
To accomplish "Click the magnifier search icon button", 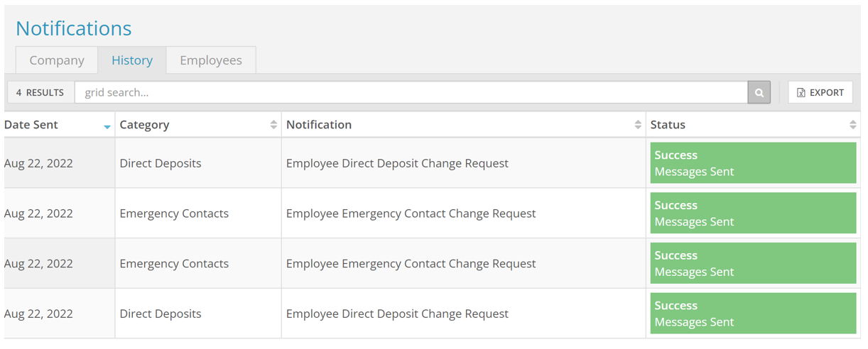I will pos(759,92).
